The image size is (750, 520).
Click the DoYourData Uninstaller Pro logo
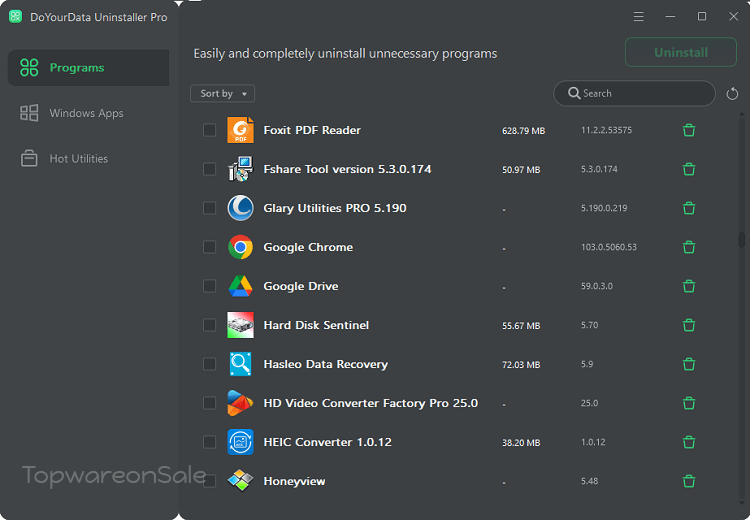click(x=15, y=17)
